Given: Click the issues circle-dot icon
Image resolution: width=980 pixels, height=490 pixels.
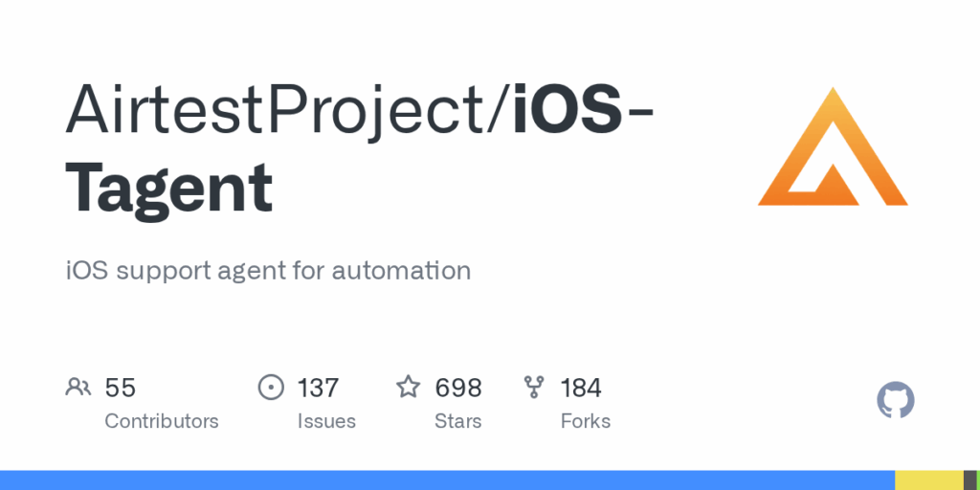Looking at the screenshot, I should [x=271, y=388].
